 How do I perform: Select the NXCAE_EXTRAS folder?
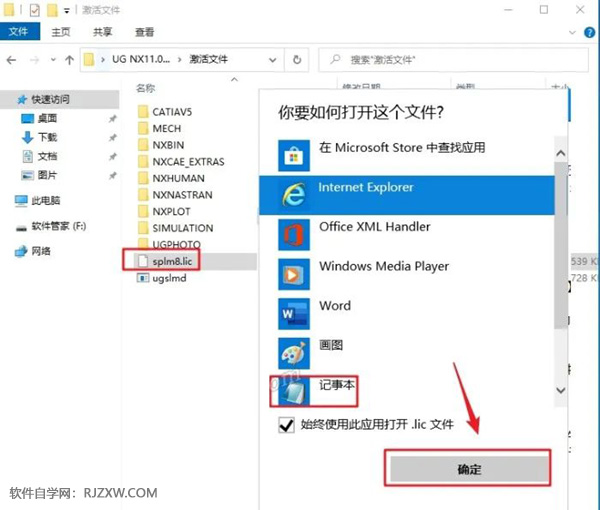188,162
